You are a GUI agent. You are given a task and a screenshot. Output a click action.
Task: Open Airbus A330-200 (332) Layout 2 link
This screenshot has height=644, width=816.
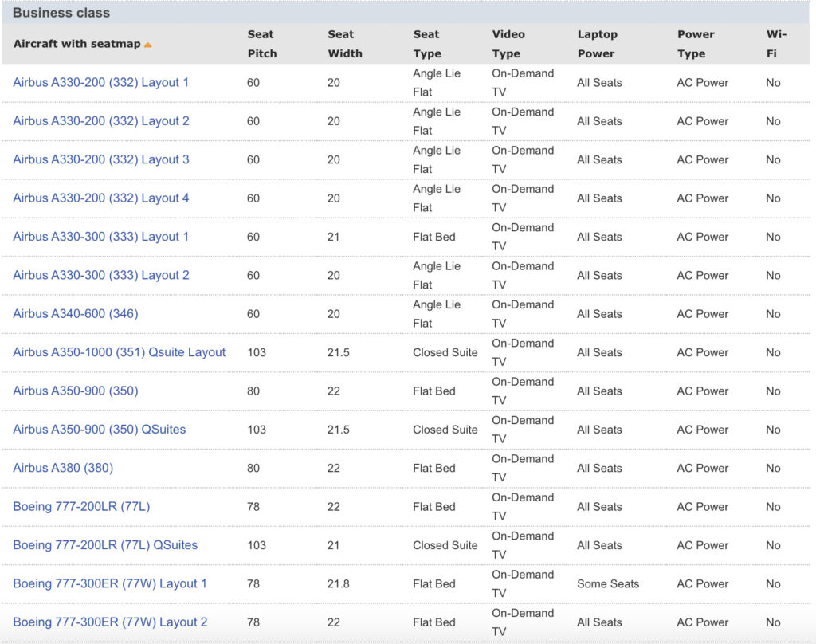point(101,121)
